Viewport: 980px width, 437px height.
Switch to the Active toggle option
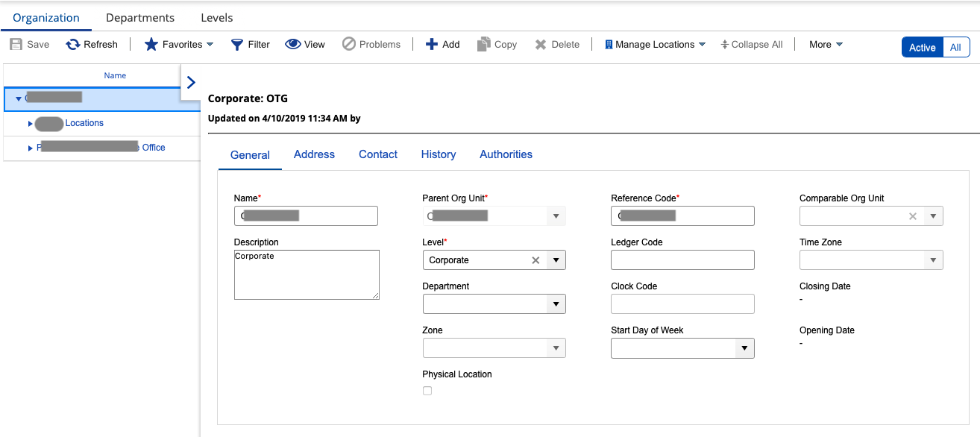click(x=923, y=48)
